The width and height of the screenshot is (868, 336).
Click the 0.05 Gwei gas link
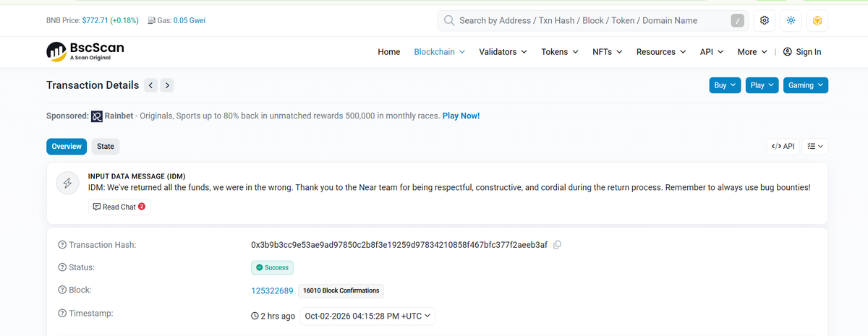coord(189,20)
